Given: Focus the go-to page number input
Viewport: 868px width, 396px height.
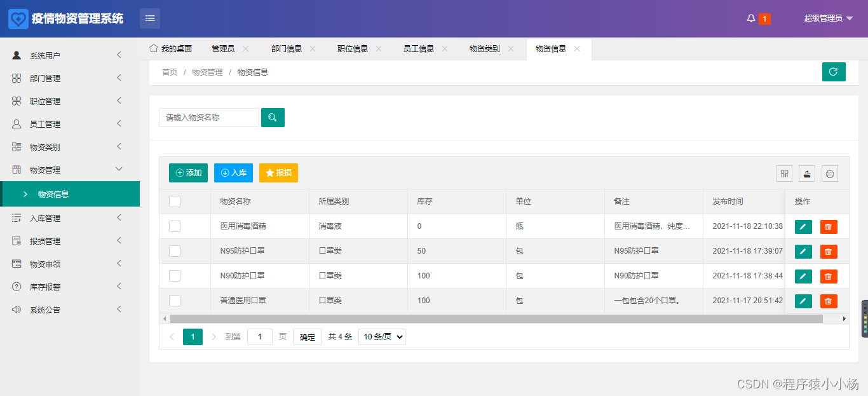Looking at the screenshot, I should [260, 337].
